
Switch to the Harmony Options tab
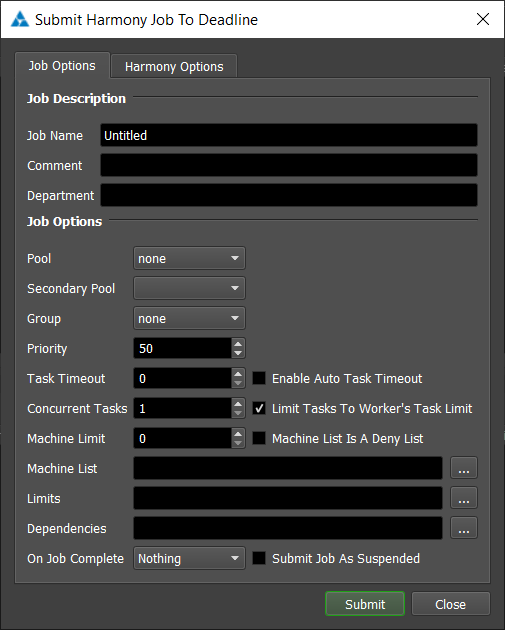(x=174, y=66)
